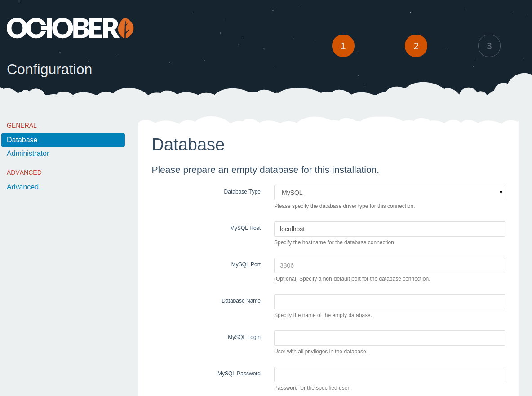Viewport: 532px width, 396px height.
Task: Click 'Please specify the database driver type' text
Action: (x=344, y=206)
